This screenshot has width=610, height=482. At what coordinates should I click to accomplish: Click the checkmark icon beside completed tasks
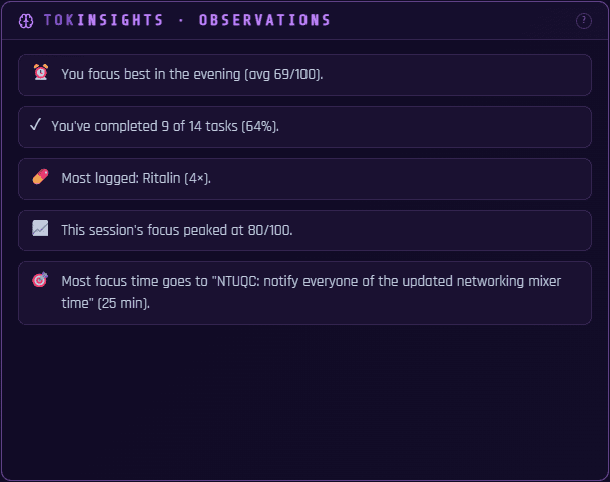[35, 124]
